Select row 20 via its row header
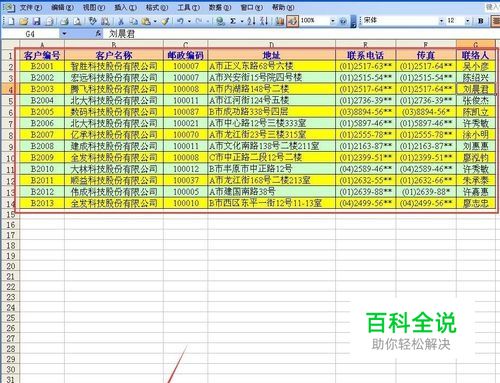Viewport: 500px width, 383px height. tap(10, 266)
